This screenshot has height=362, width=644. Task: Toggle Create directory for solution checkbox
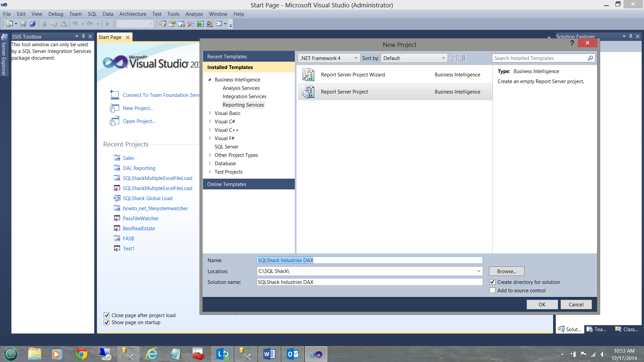point(492,282)
